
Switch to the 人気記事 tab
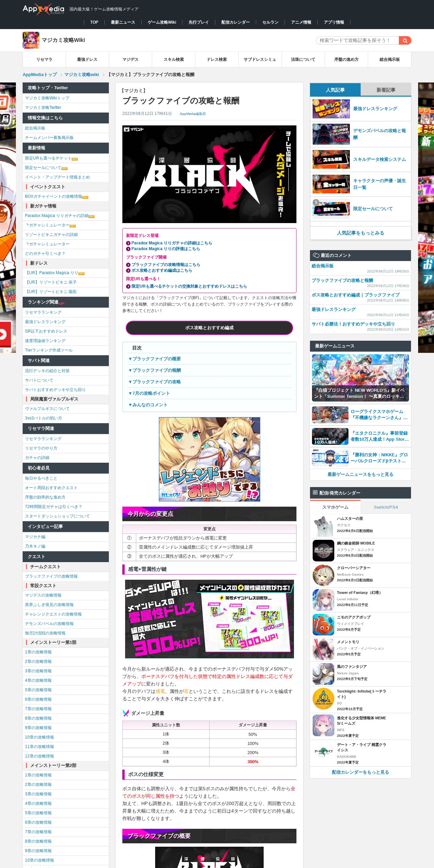[335, 90]
